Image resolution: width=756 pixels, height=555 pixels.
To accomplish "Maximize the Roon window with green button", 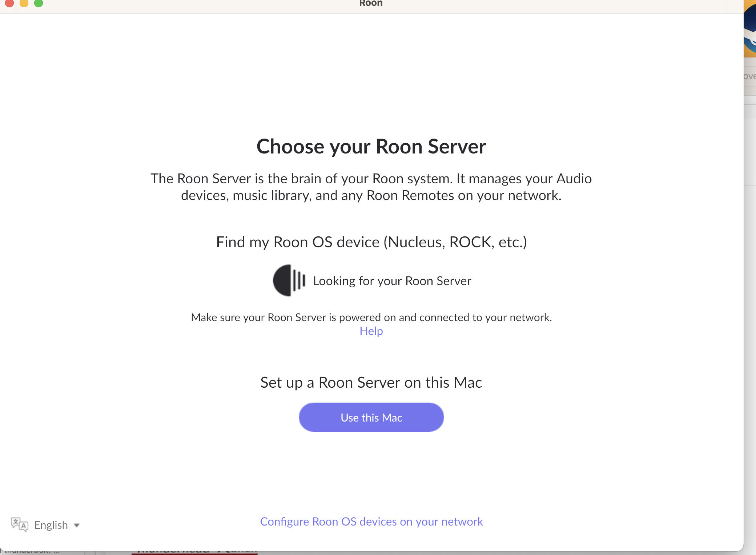I will pyautogui.click(x=39, y=3).
